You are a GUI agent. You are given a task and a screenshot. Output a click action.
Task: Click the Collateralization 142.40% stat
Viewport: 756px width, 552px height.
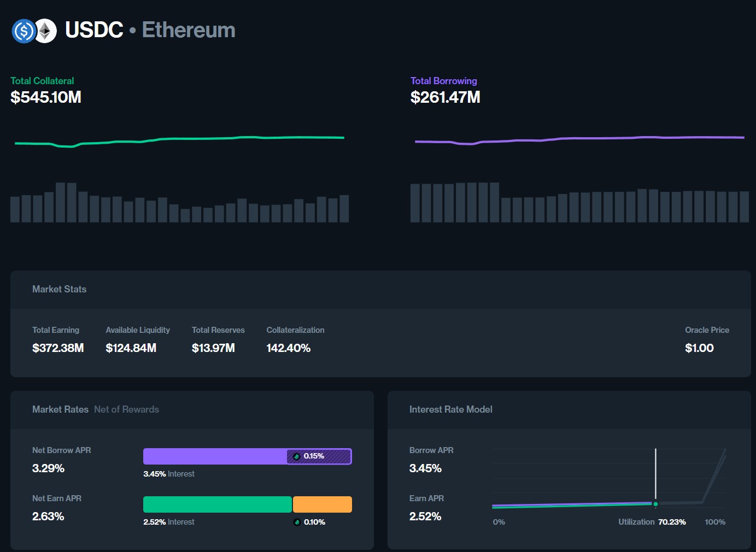pyautogui.click(x=288, y=348)
